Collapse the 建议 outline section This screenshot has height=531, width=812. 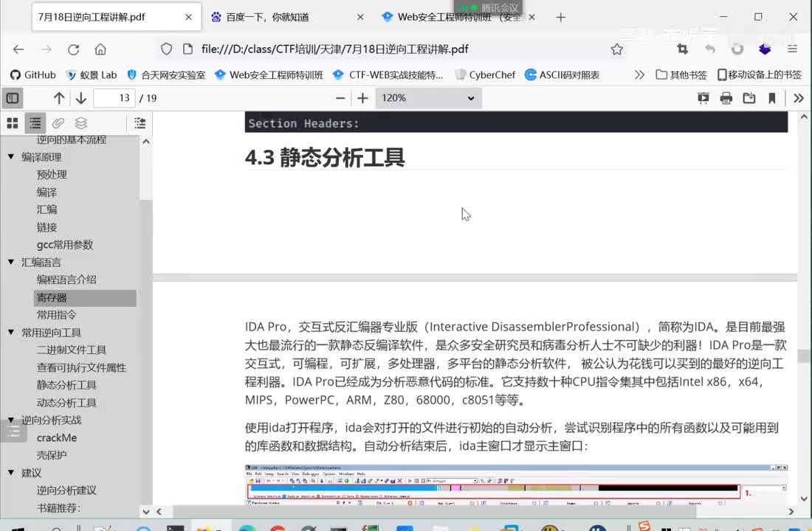coord(11,472)
